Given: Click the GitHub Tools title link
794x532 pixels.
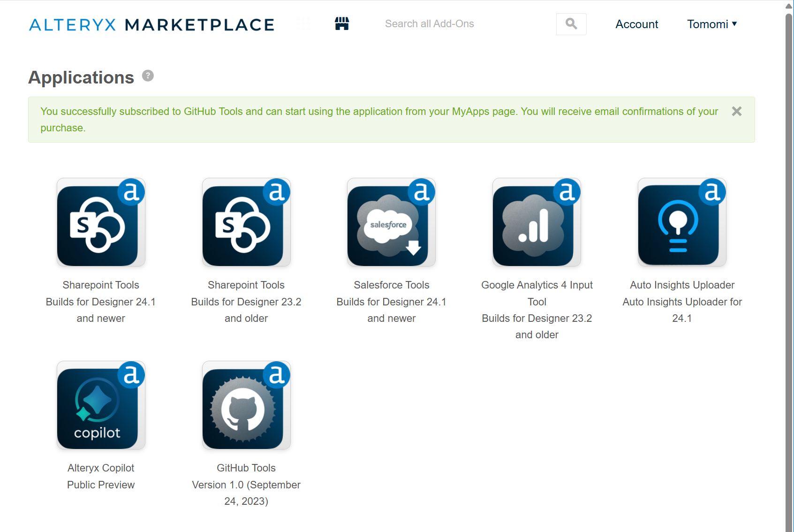Looking at the screenshot, I should coord(246,468).
